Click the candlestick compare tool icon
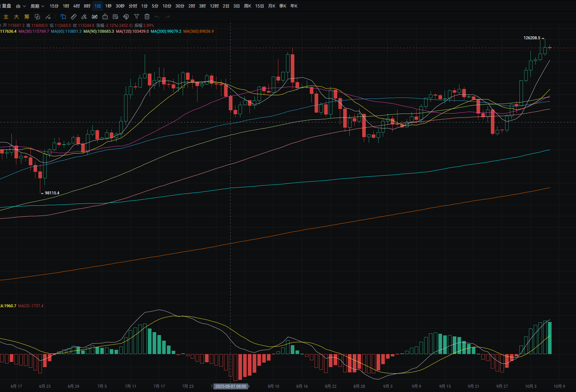The height and width of the screenshot is (392, 576). (95, 17)
